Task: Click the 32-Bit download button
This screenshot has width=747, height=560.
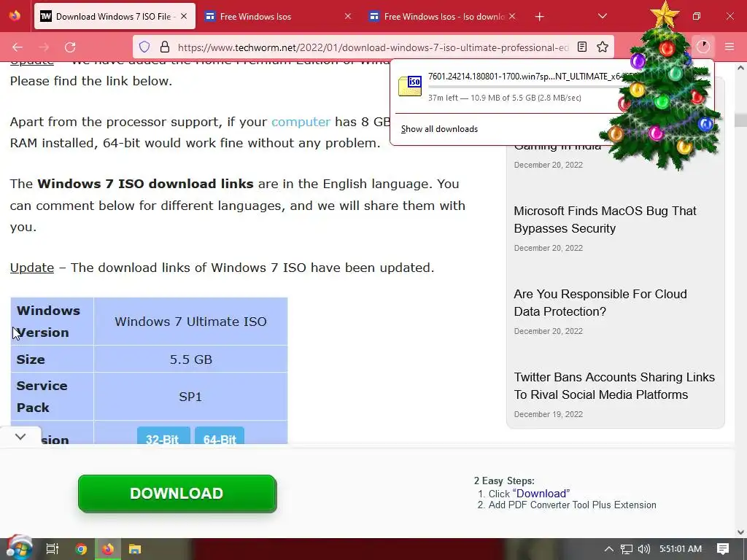Action: click(x=163, y=437)
